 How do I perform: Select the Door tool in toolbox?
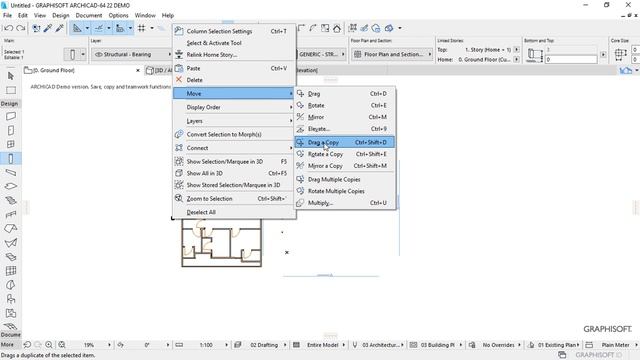pos(11,130)
